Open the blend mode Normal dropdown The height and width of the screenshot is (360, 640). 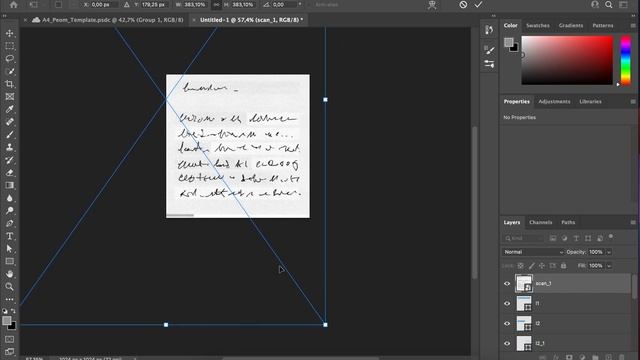(533, 252)
